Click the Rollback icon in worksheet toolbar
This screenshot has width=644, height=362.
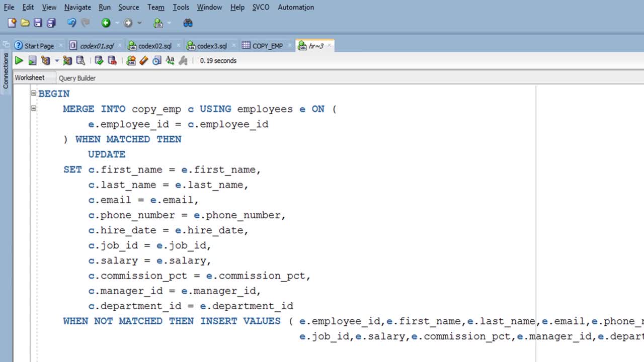[112, 61]
